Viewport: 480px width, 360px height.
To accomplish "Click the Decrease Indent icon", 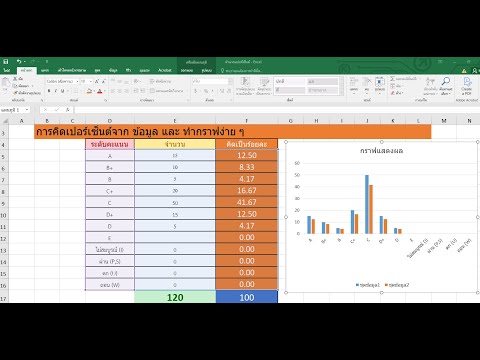I will (136, 91).
